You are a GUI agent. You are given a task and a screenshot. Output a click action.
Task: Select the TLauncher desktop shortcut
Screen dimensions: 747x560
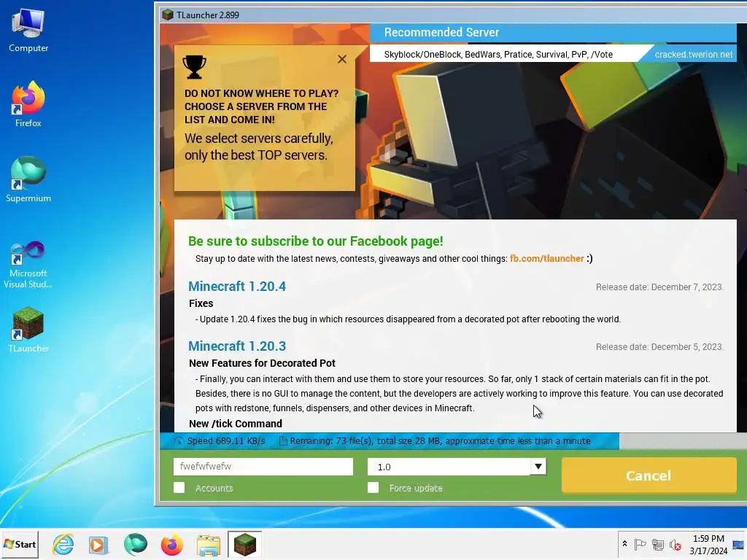click(28, 330)
